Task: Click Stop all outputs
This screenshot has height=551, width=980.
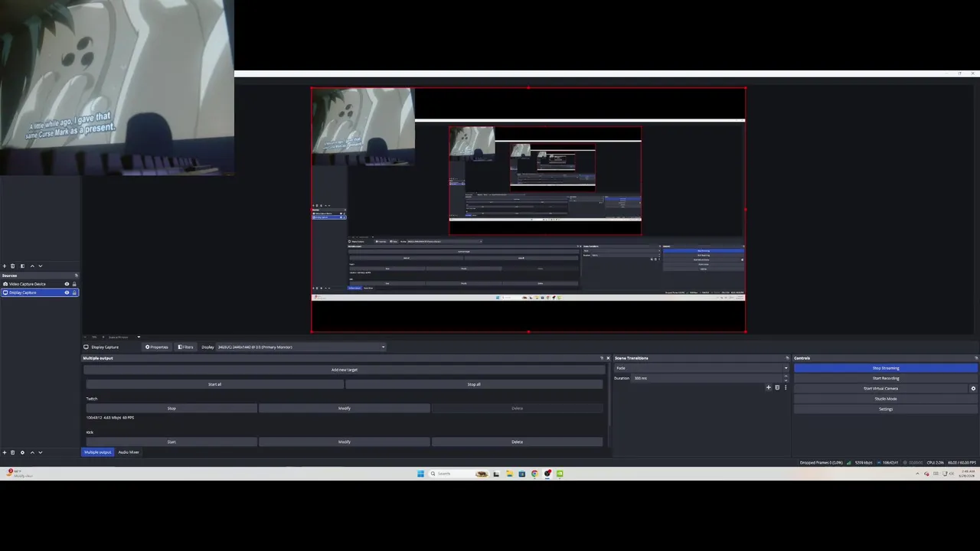Action: [474, 384]
